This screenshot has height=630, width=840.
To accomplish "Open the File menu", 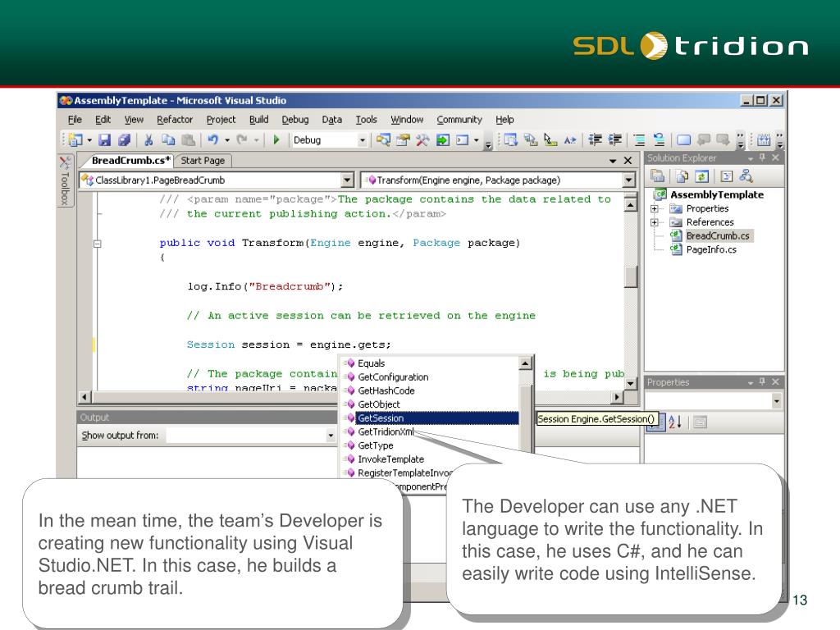I will pos(75,120).
